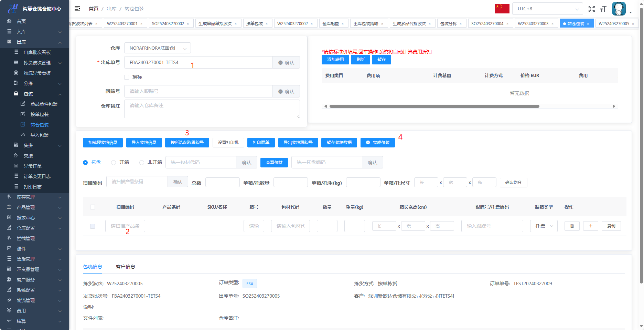Open the 托盘 packing type dropdown
Image resolution: width=644 pixels, height=330 pixels.
pyautogui.click(x=544, y=226)
